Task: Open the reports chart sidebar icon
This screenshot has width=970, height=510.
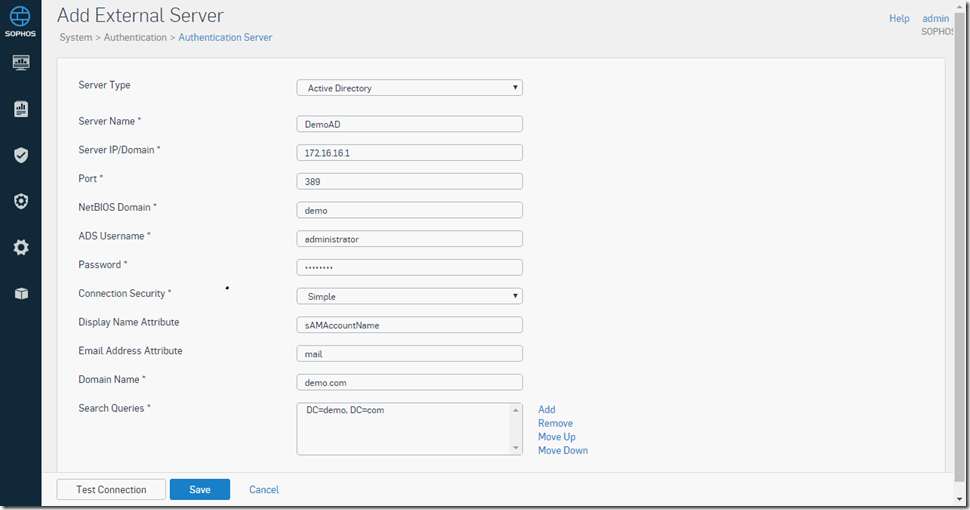Action: pyautogui.click(x=21, y=109)
